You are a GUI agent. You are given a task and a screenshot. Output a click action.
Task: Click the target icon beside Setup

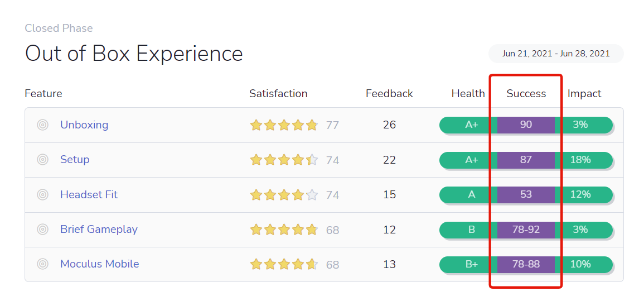coord(43,160)
